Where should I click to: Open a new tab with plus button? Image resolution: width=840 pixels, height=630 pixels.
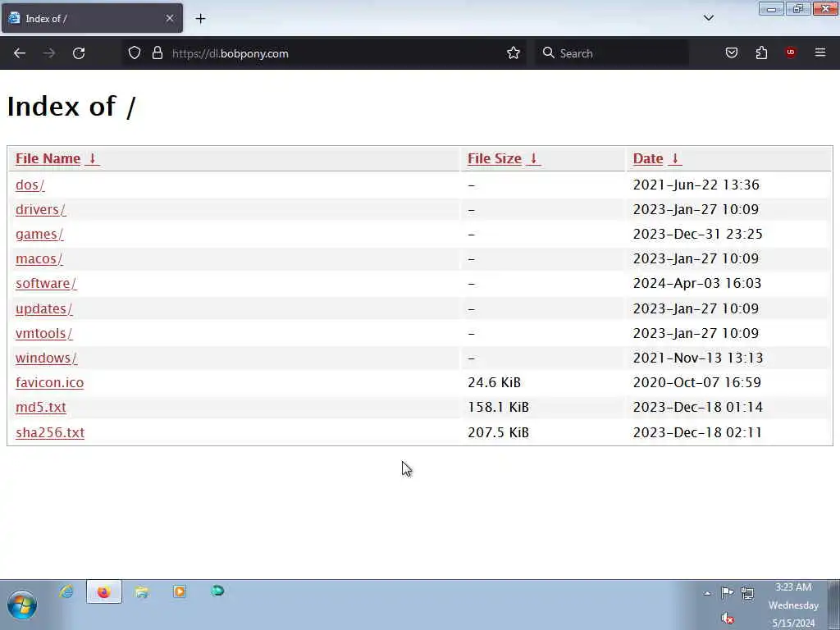point(200,18)
